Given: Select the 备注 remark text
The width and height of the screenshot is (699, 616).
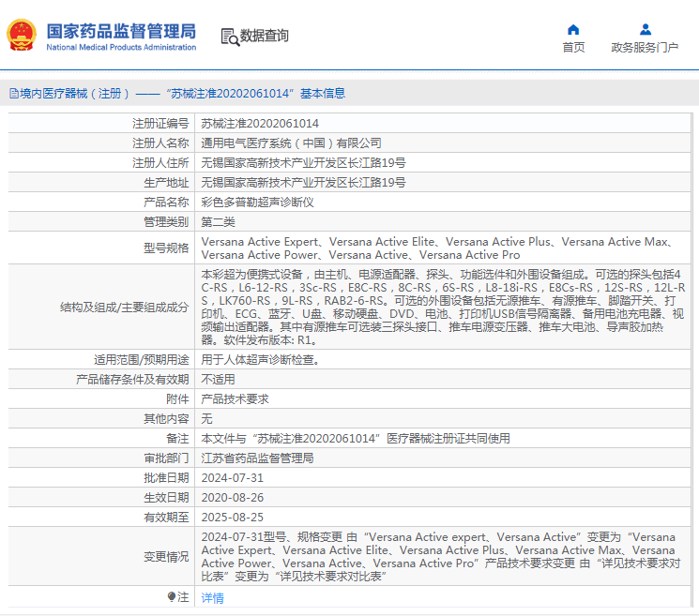Looking at the screenshot, I should 356,438.
